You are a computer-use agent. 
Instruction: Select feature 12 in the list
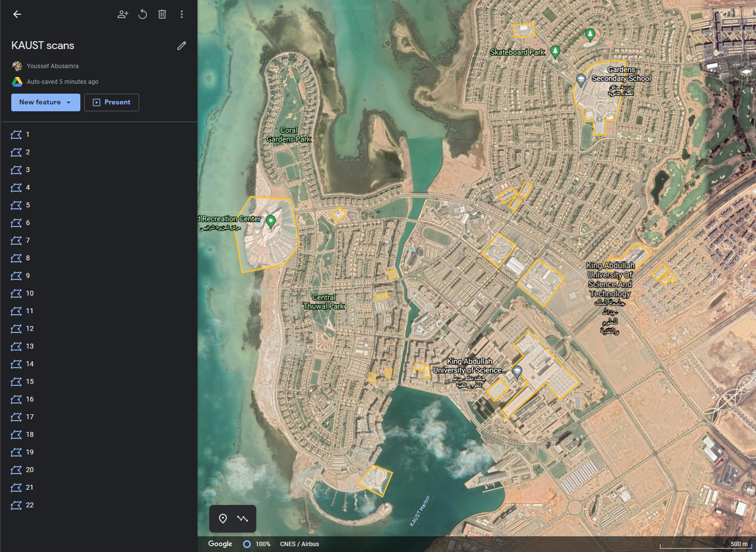coord(99,329)
